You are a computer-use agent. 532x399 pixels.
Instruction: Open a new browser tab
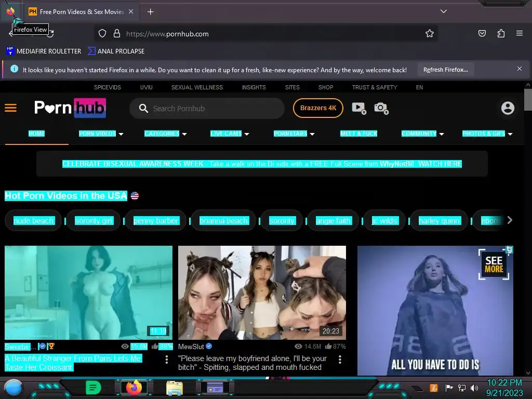tap(150, 12)
